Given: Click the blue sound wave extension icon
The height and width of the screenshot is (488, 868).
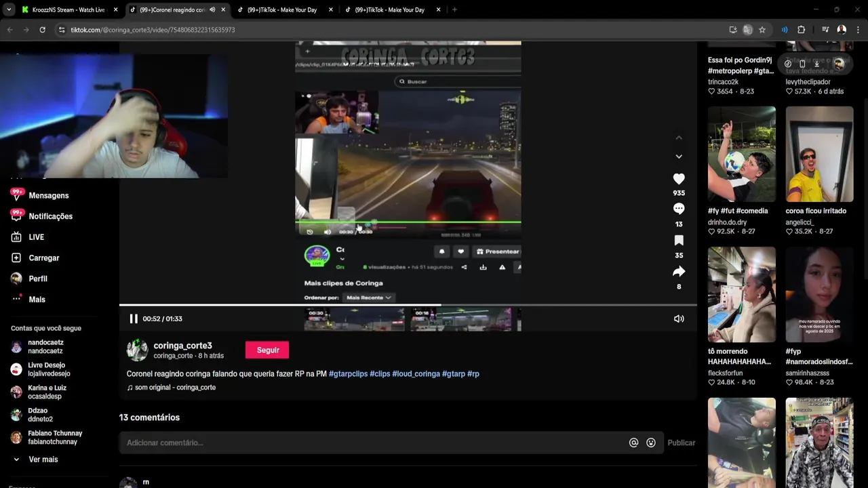Looking at the screenshot, I should [x=785, y=30].
